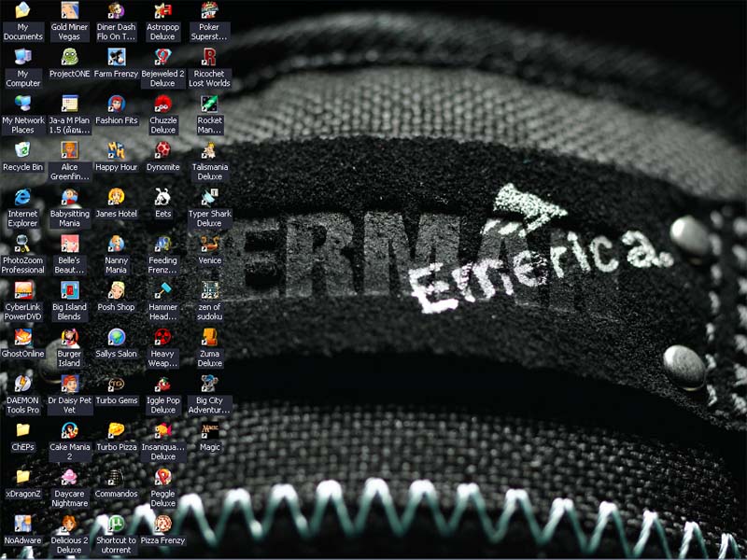Click the Bejeweled 2 Deluxe icon
This screenshot has width=747, height=560.
[x=162, y=57]
